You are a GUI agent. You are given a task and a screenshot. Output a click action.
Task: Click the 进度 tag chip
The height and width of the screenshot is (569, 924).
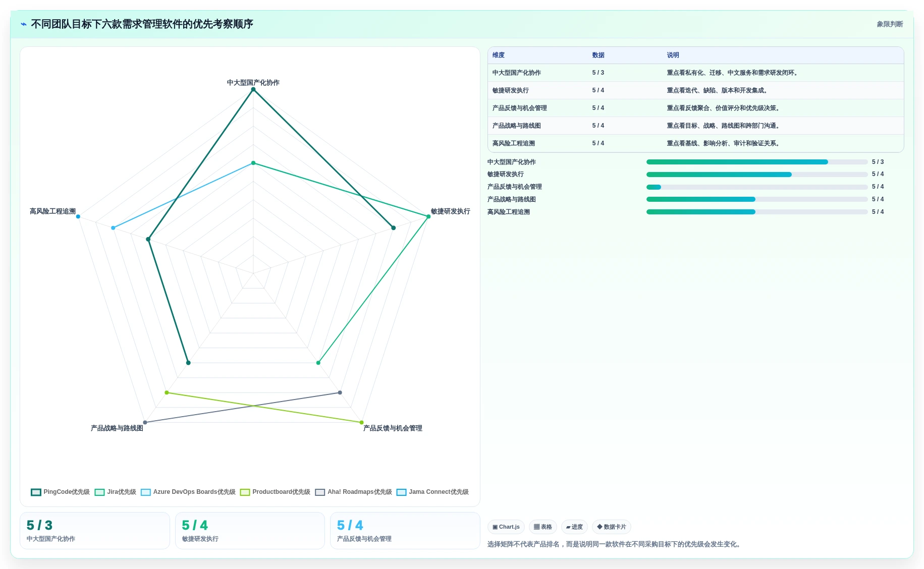[x=574, y=527]
